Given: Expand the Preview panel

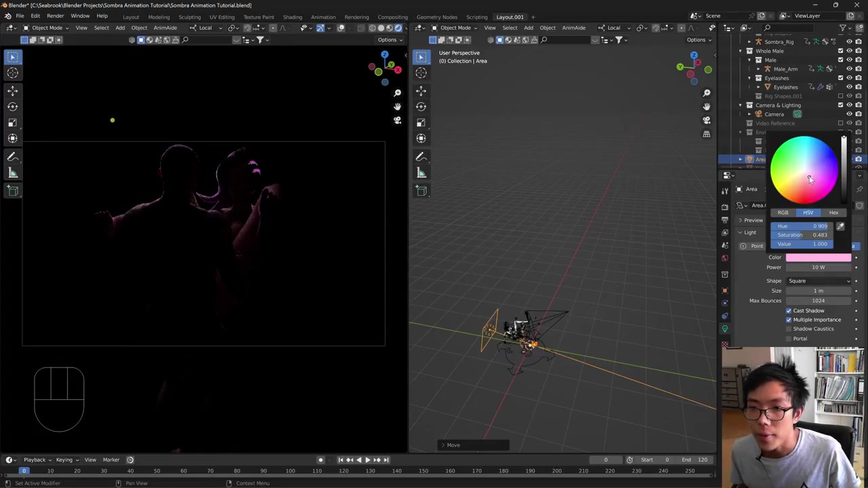Looking at the screenshot, I should tap(753, 220).
